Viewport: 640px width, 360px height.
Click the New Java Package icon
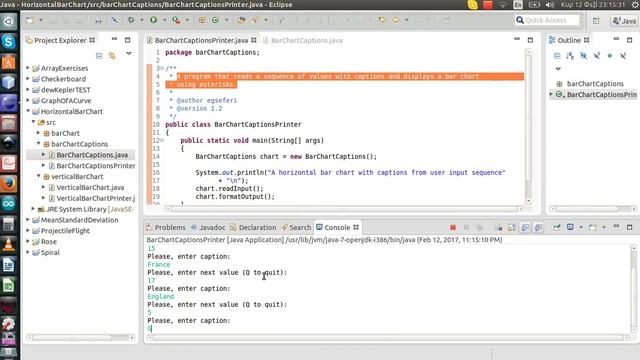202,20
